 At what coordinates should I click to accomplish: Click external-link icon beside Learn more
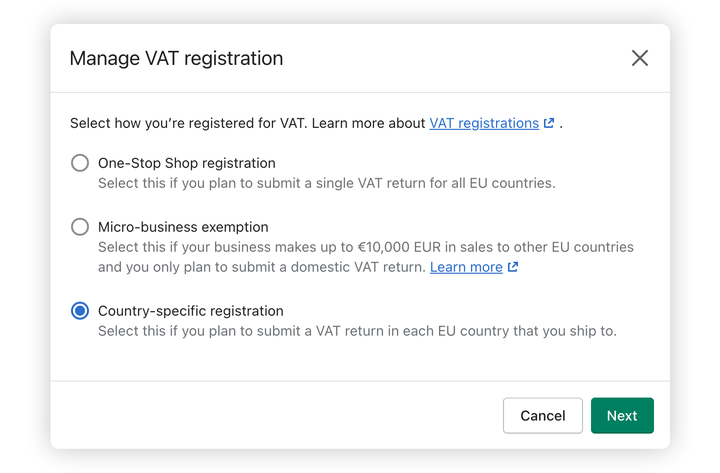pos(513,267)
